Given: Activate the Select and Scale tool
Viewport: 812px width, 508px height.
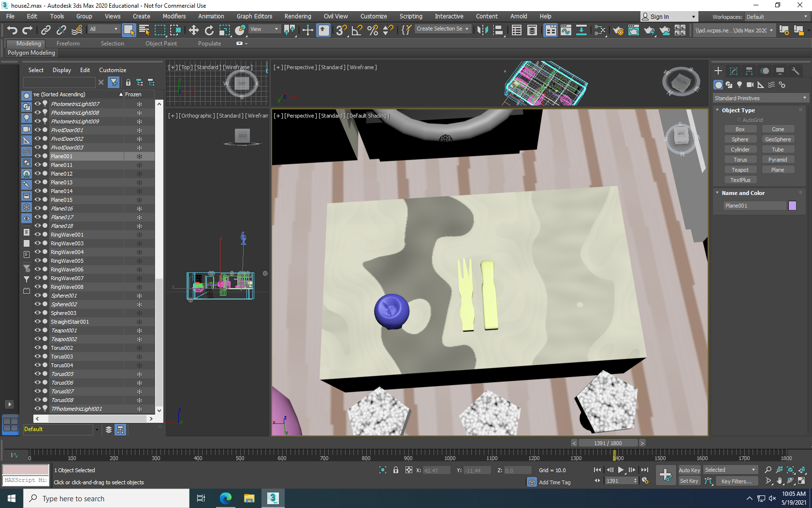Looking at the screenshot, I should point(225,30).
